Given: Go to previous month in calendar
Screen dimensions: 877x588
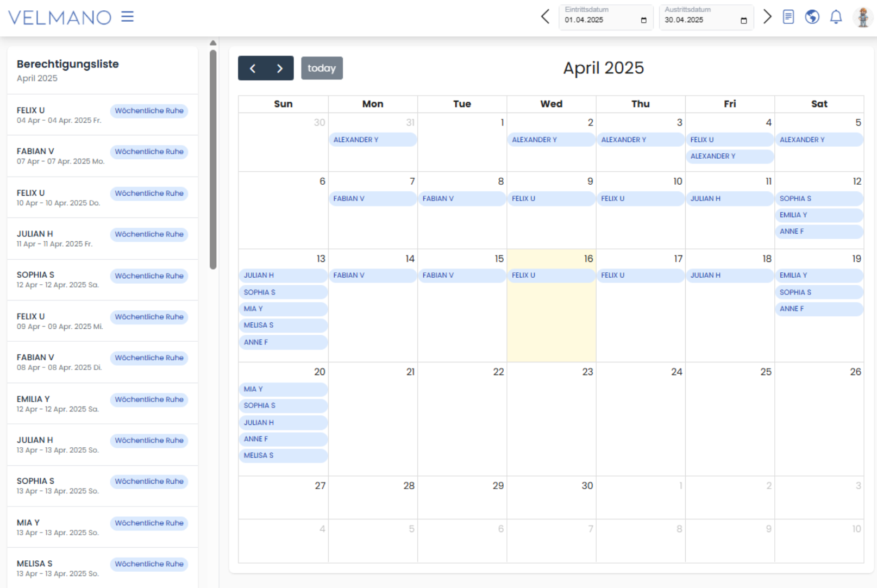Looking at the screenshot, I should (x=253, y=68).
